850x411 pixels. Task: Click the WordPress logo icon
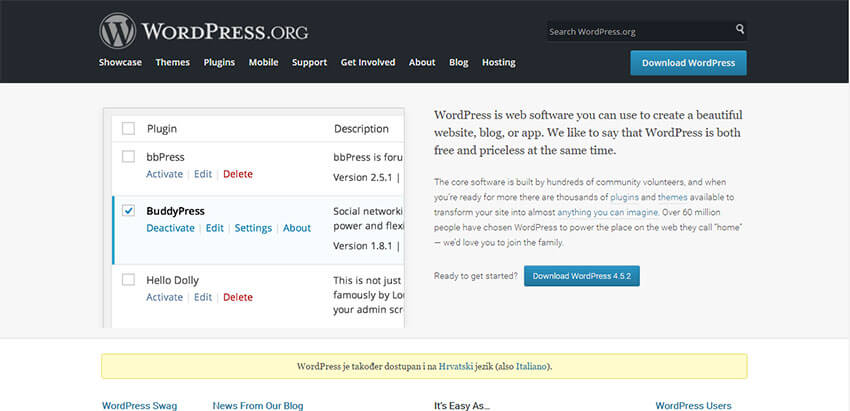(118, 30)
